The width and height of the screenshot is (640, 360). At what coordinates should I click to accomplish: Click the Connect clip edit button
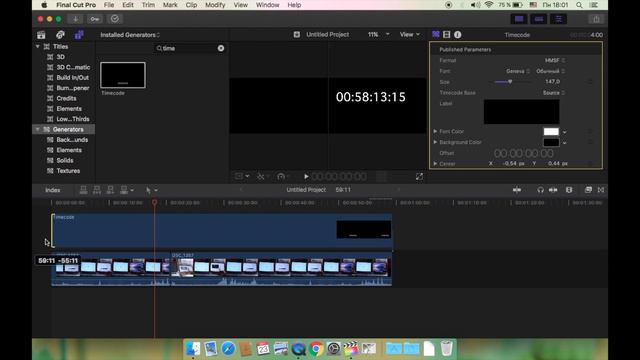coord(83,190)
